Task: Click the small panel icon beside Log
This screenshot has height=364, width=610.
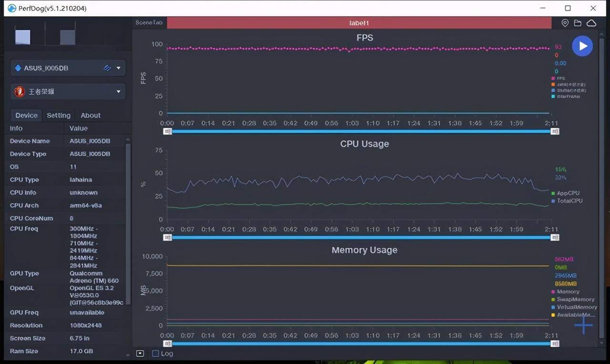Action: (x=140, y=354)
